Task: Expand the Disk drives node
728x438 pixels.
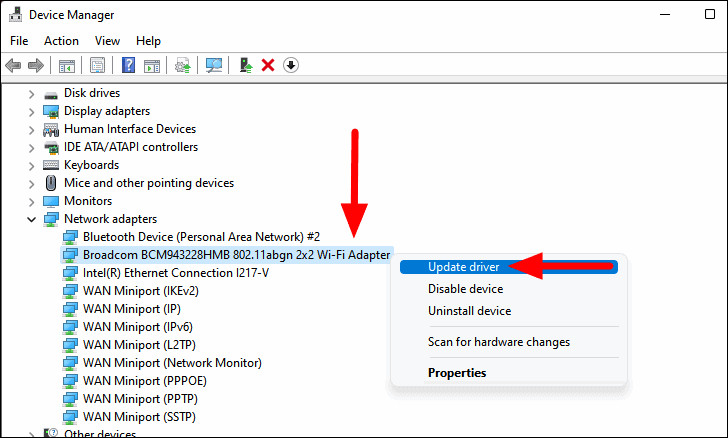Action: (x=31, y=94)
